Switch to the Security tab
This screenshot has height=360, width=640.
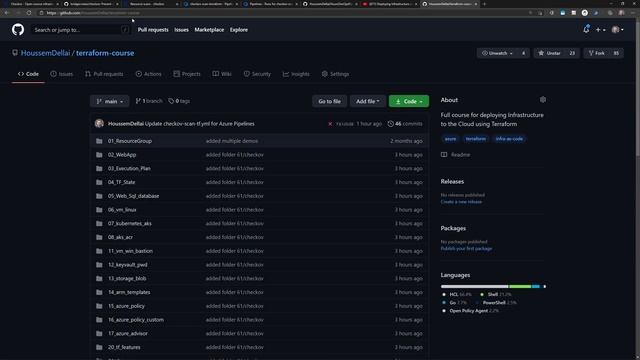click(257, 74)
